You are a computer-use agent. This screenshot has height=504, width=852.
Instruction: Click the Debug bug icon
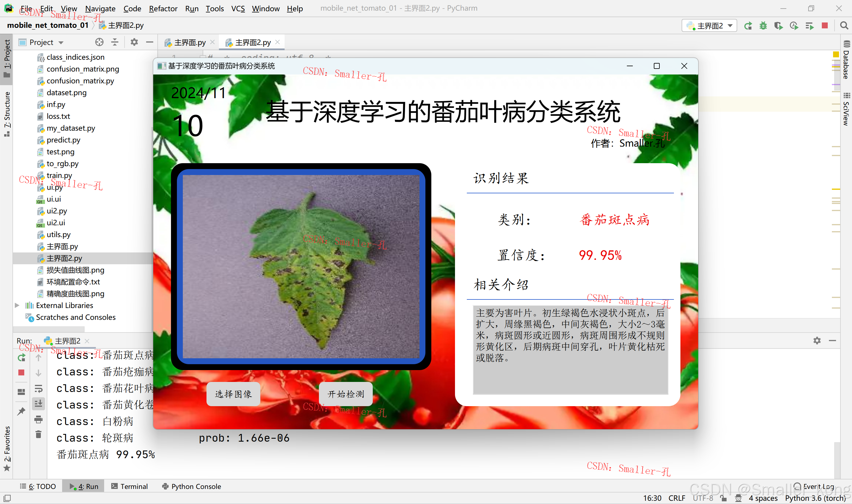click(x=763, y=26)
